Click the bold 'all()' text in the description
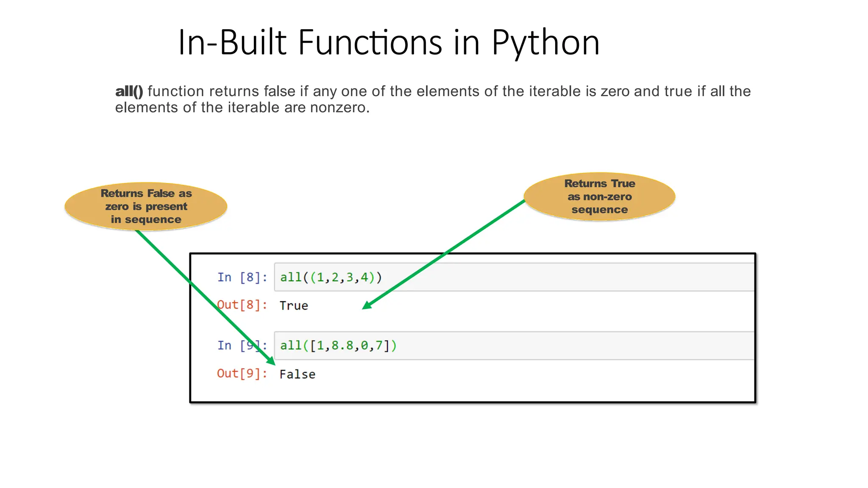This screenshot has width=868, height=488. click(x=129, y=91)
